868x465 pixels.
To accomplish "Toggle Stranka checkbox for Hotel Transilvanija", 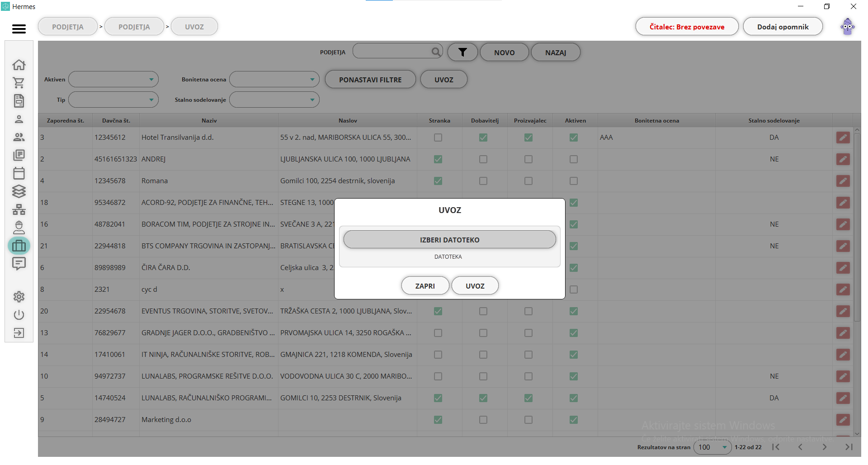I will click(438, 138).
